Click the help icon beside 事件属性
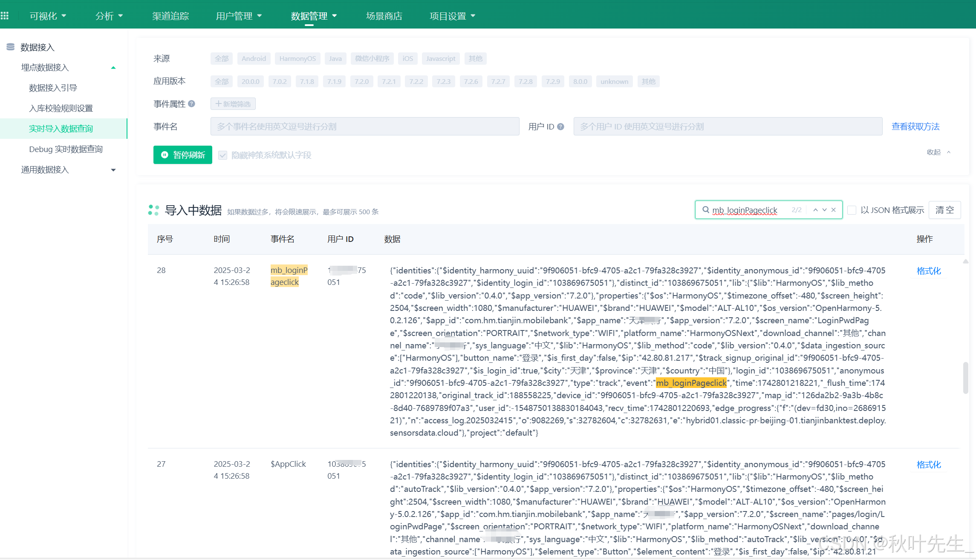976x560 pixels. coord(192,103)
